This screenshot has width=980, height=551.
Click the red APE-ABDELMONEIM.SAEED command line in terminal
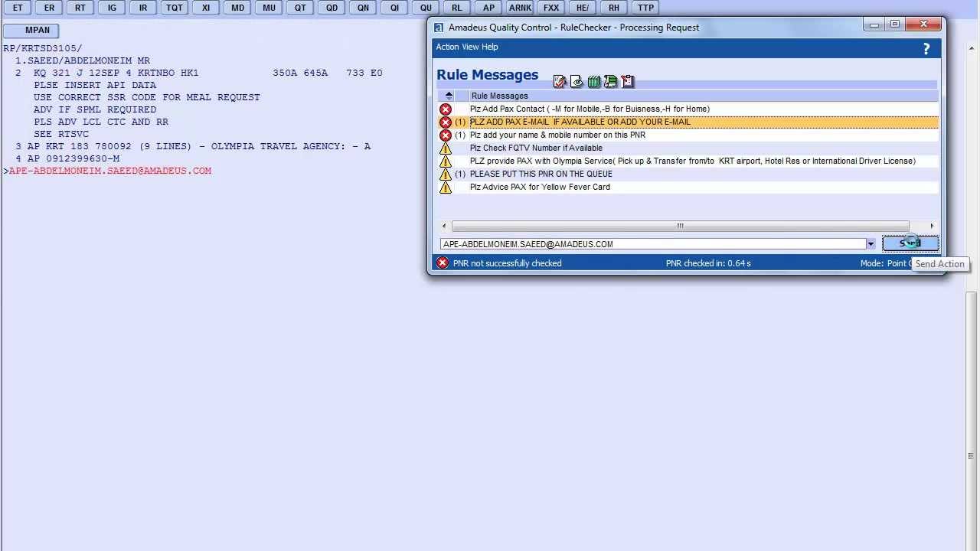click(109, 171)
